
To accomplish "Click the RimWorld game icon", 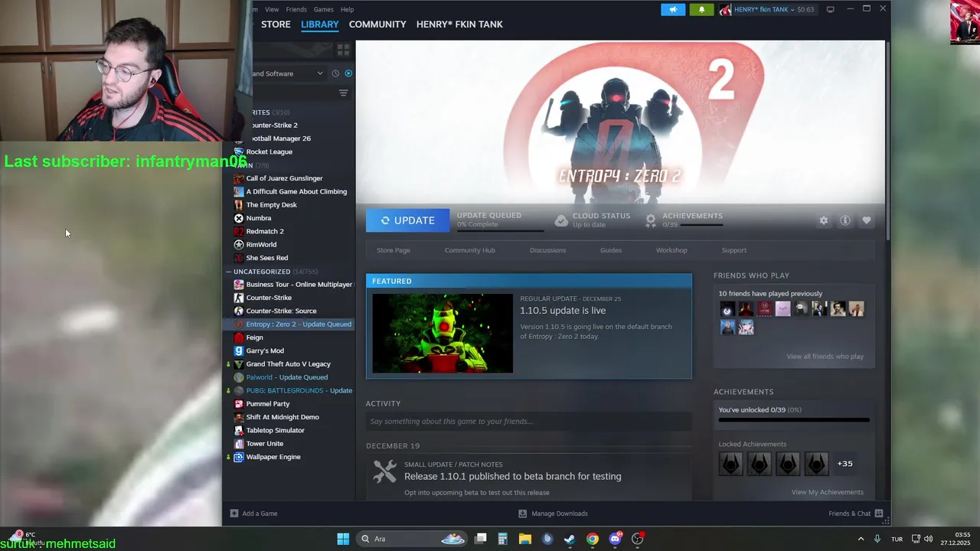I will click(x=239, y=244).
